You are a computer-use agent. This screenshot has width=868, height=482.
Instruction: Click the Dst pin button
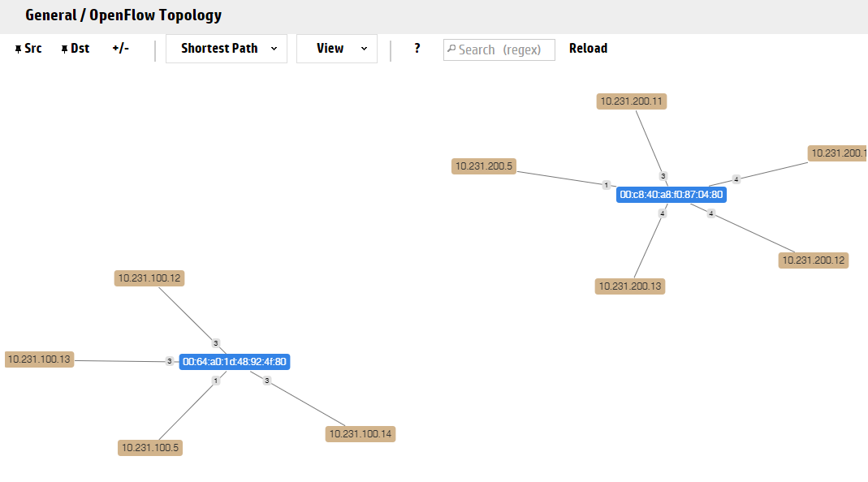[76, 49]
